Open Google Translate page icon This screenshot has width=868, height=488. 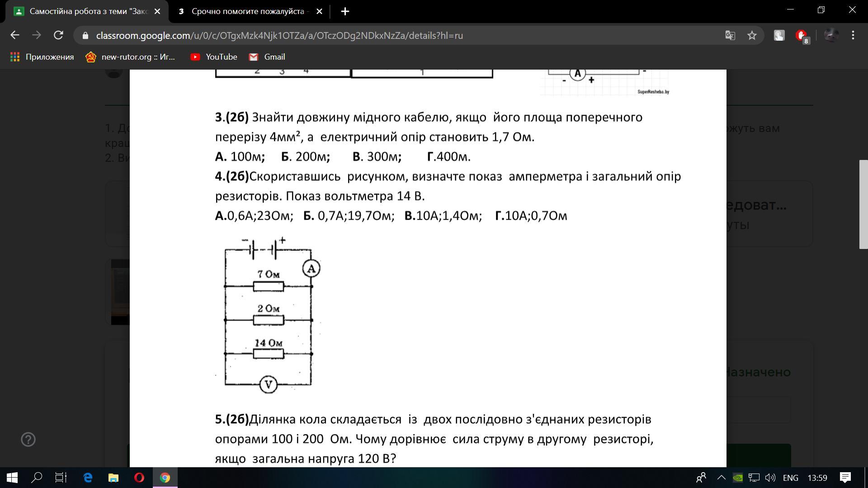(730, 35)
